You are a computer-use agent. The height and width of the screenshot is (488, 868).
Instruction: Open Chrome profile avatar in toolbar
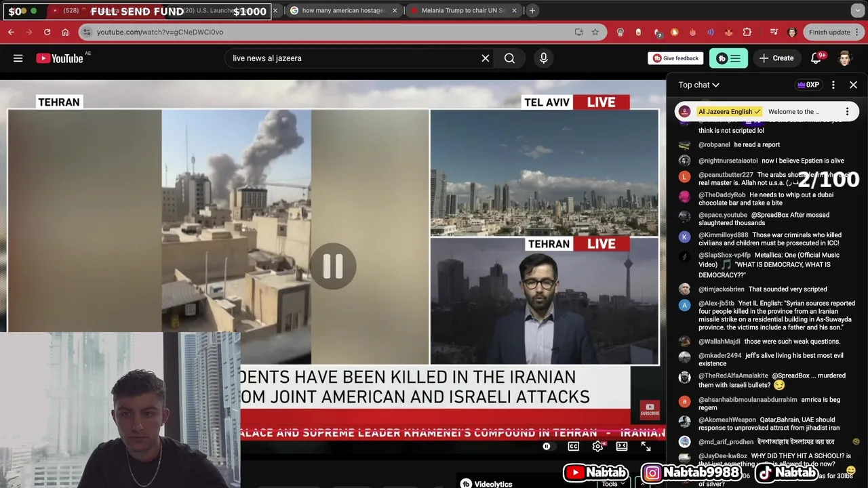click(x=791, y=32)
